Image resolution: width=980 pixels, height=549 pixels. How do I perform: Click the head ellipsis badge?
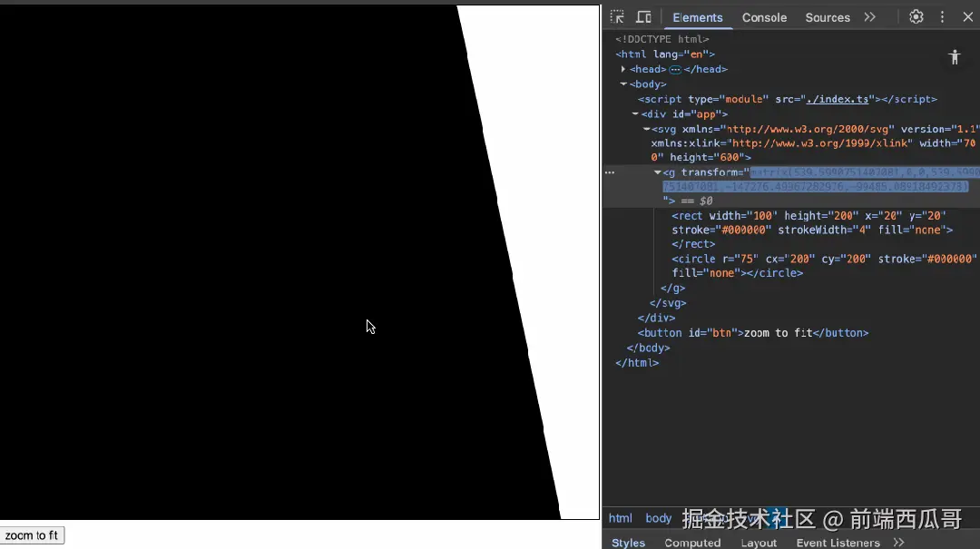click(x=675, y=69)
